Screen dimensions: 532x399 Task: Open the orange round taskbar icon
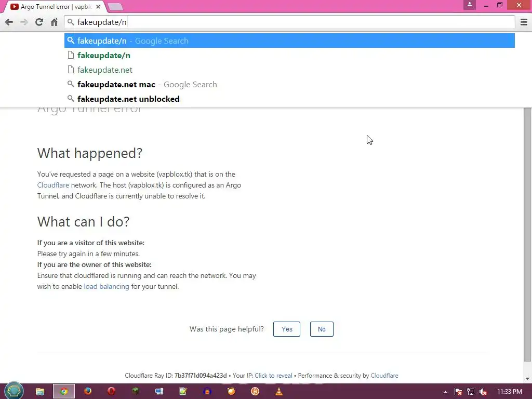pos(231,392)
